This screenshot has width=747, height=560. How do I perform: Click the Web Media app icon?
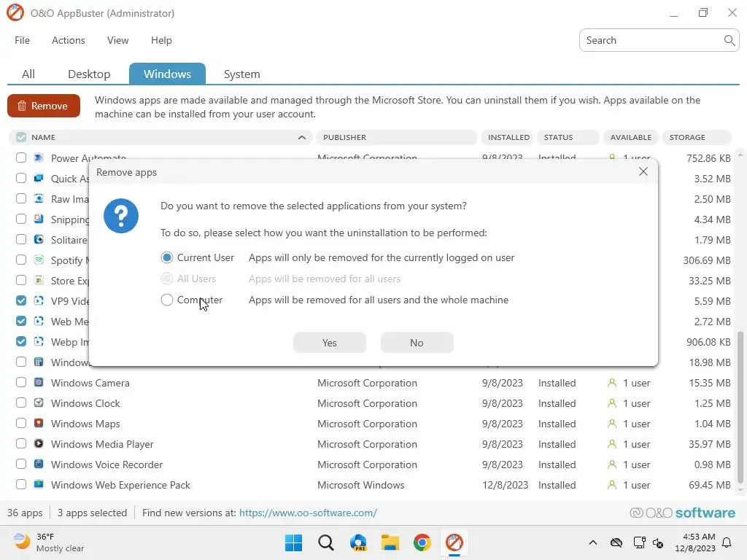(x=39, y=321)
